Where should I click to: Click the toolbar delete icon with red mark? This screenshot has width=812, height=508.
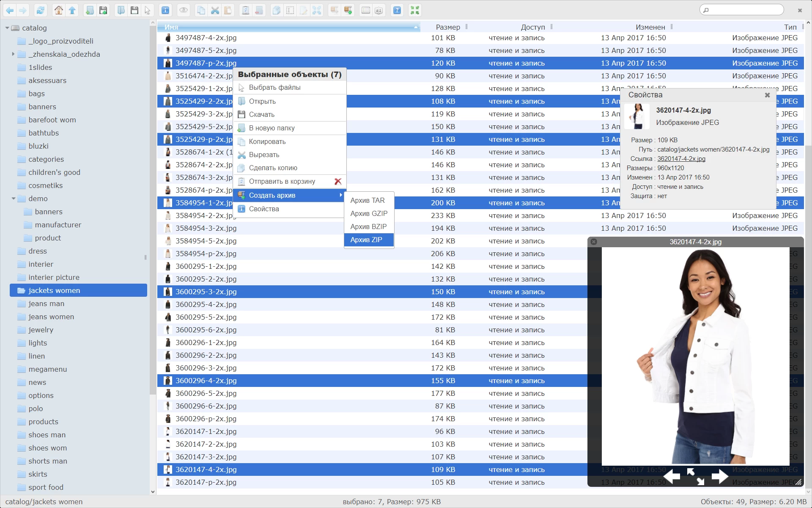259,10
